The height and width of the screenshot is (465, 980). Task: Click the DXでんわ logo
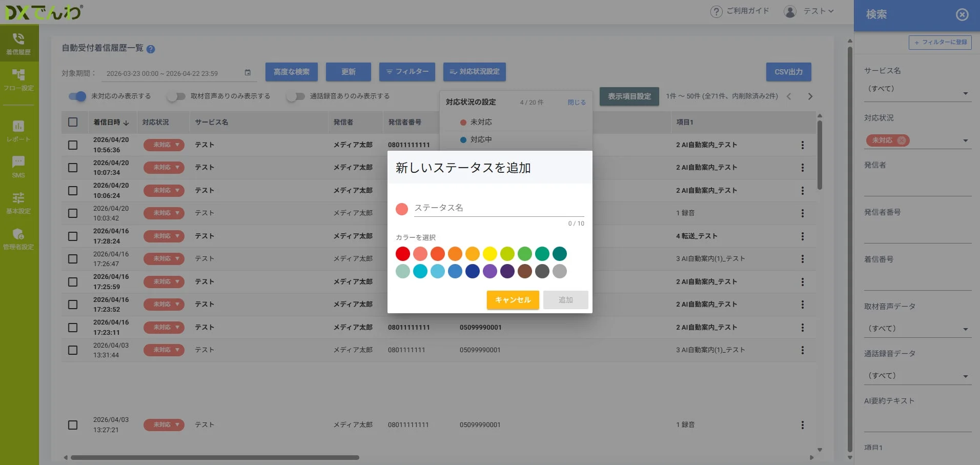point(44,12)
